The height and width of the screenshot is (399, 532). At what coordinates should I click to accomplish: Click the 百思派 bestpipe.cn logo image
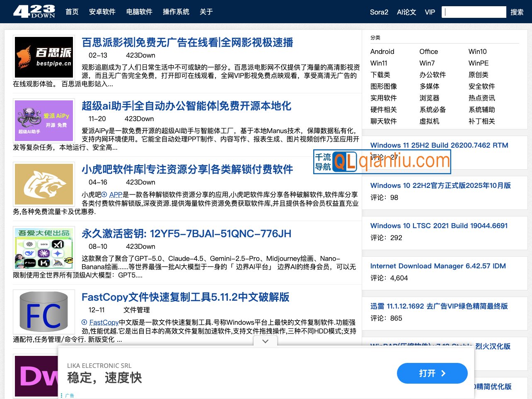coord(44,57)
